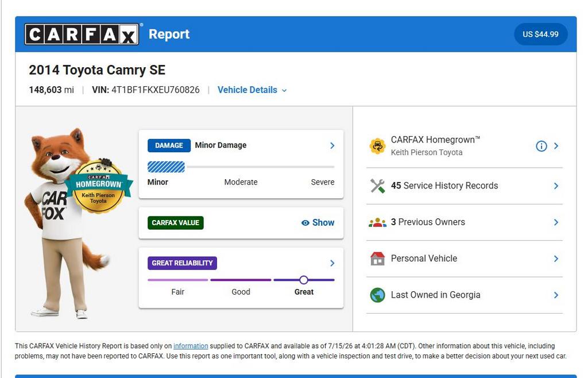The image size is (588, 378).
Task: Click the 'Report' header title text
Action: click(169, 34)
